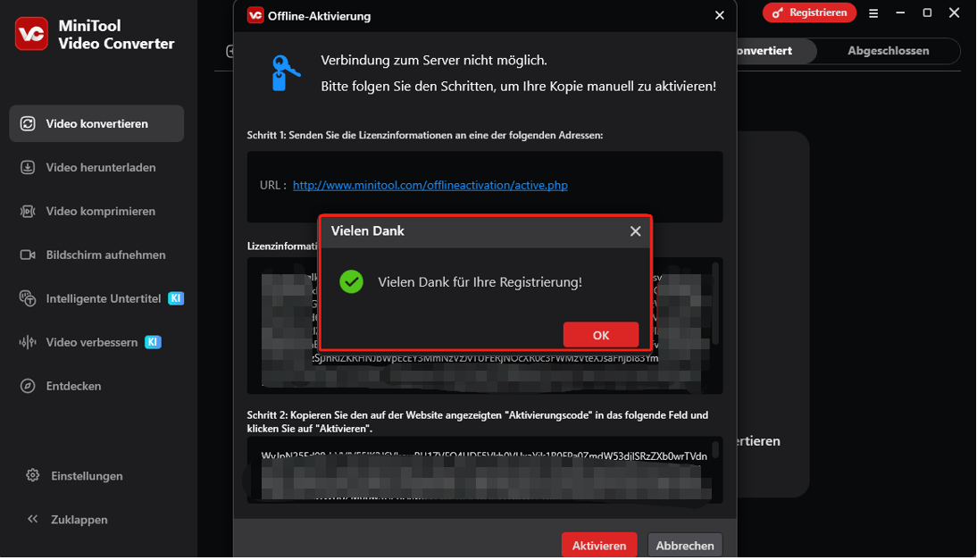Click 'Verbindung zum Server nicht möglich.' text

[x=434, y=61]
